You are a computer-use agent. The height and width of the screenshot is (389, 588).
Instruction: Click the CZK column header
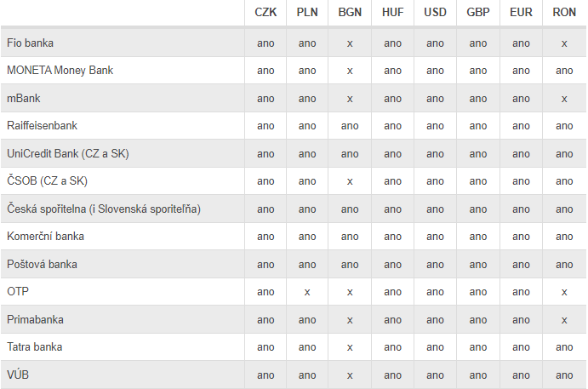(265, 13)
